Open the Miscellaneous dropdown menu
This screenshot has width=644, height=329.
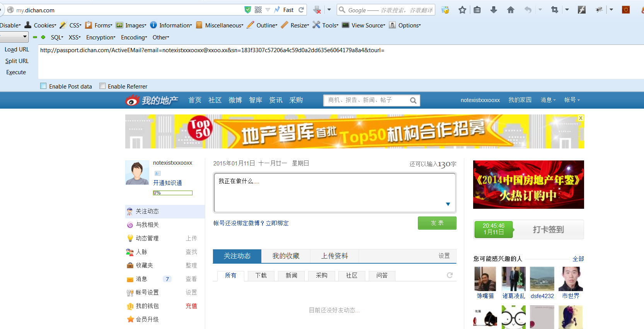[220, 25]
